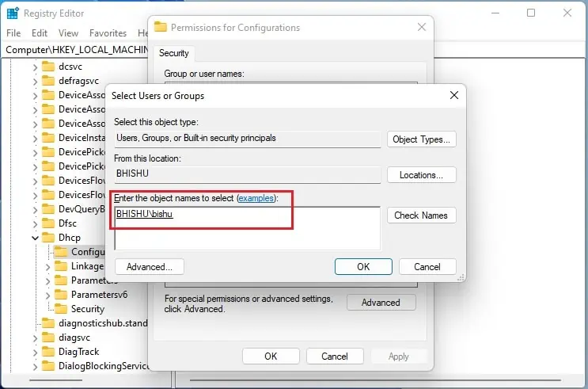The width and height of the screenshot is (588, 389).
Task: Click the right pane horizontal scrollbar
Action: pos(375,380)
